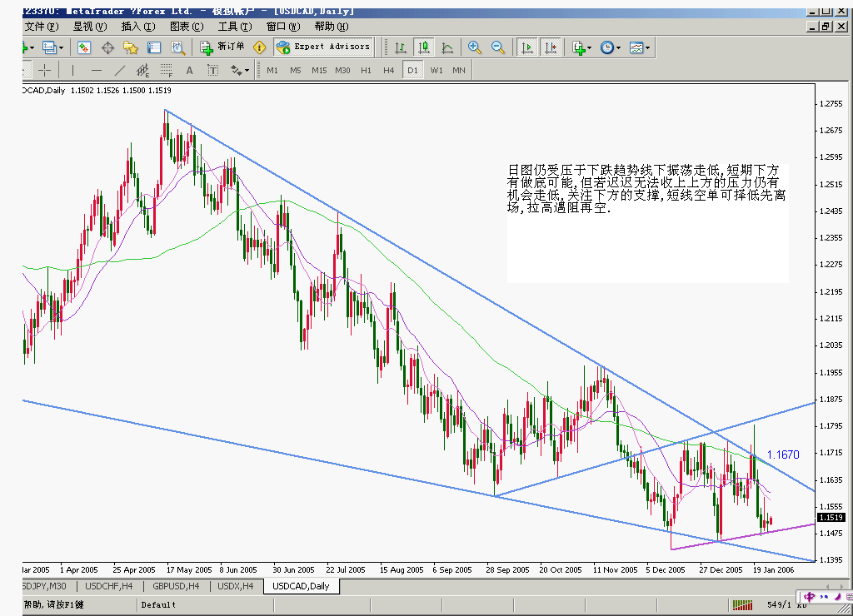Viewport: 853px width, 616px height.
Task: Switch to M5 timeframe
Action: coord(296,70)
